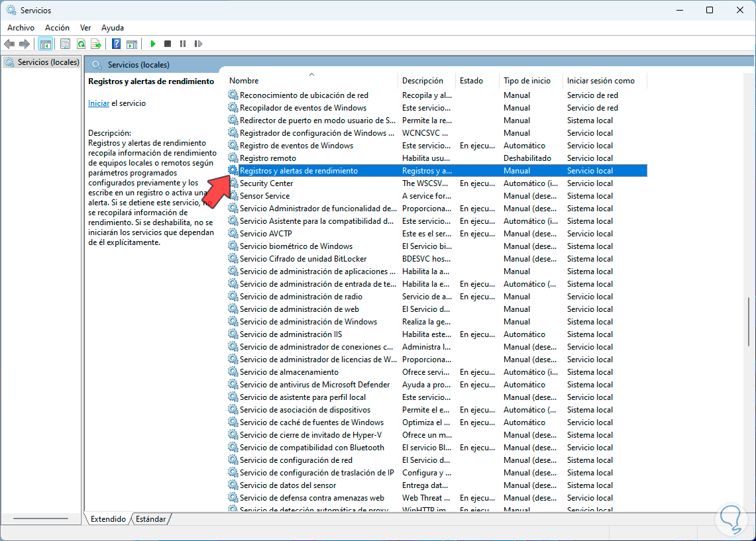This screenshot has height=541, width=756.
Task: Select Servicio de administración de Windows
Action: click(x=308, y=321)
